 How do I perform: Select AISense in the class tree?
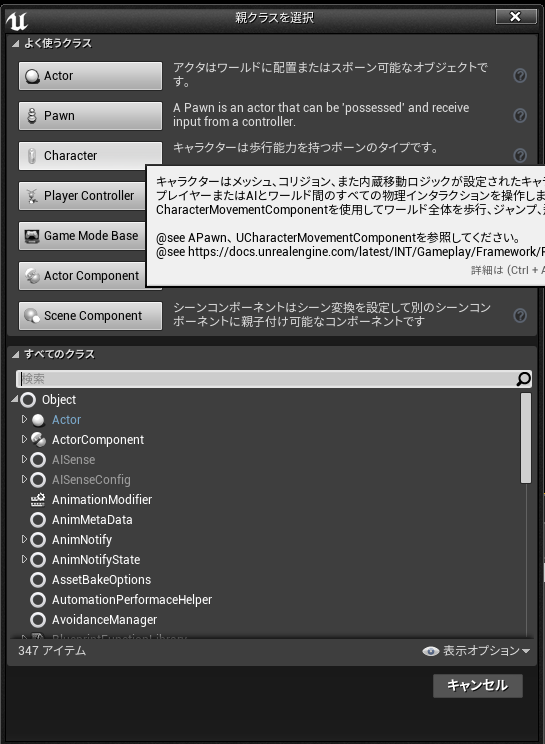click(x=266, y=460)
